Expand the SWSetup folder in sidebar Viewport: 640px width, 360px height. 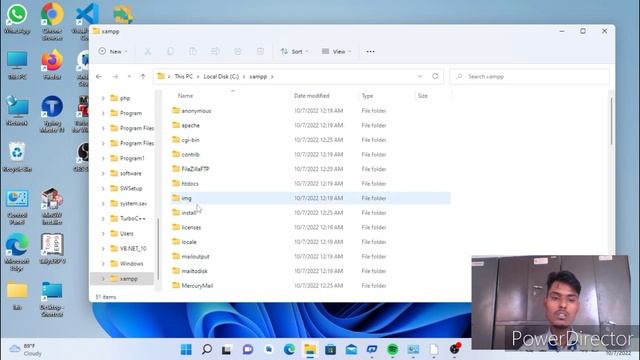103,188
